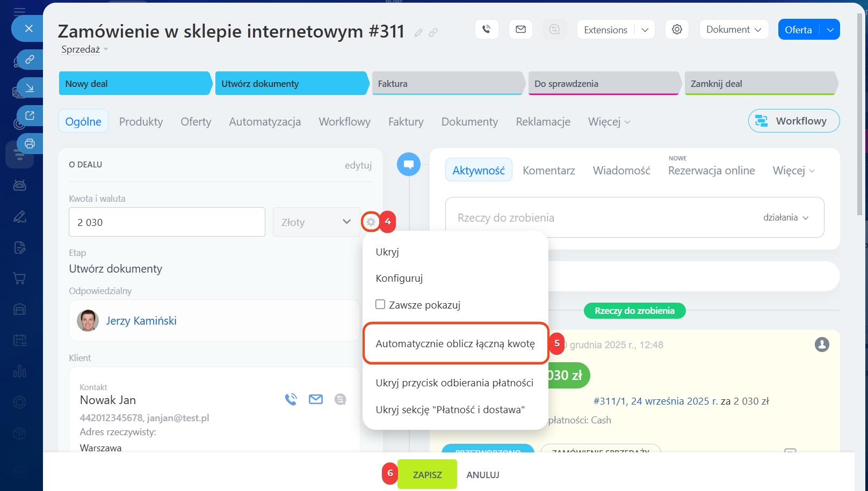868x491 pixels.
Task: Close the deal panel with X button
Action: [x=29, y=28]
